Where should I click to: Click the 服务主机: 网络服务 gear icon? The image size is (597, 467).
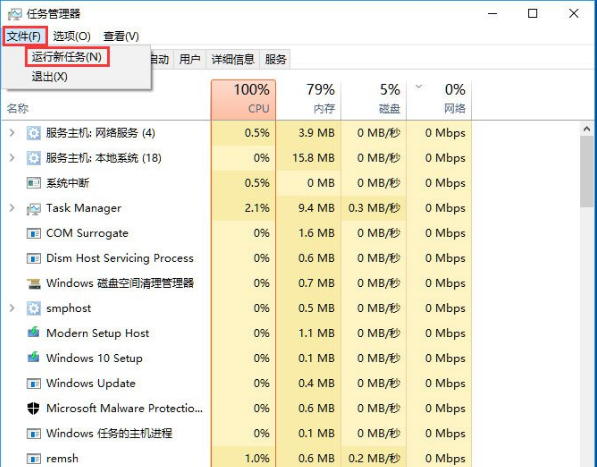point(34,133)
